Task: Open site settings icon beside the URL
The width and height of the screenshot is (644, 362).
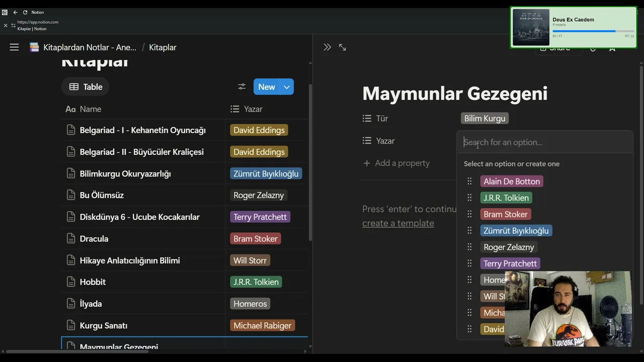Action: (13, 25)
